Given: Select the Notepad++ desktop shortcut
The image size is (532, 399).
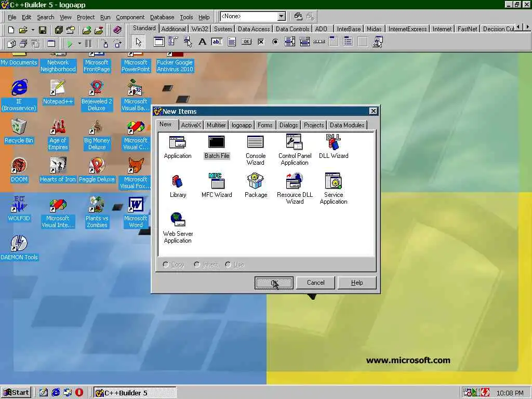Looking at the screenshot, I should (58, 92).
